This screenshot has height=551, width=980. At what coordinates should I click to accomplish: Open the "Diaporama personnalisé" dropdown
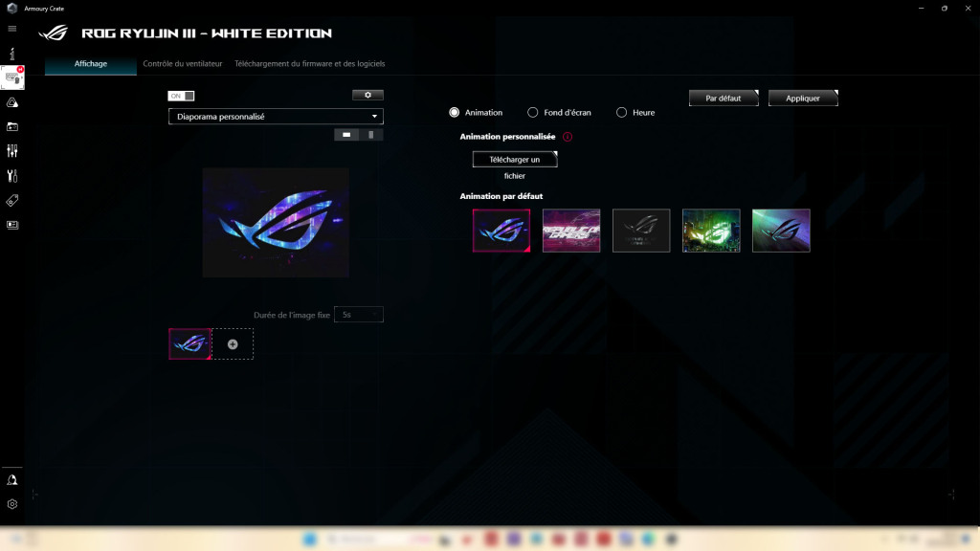[x=276, y=116]
